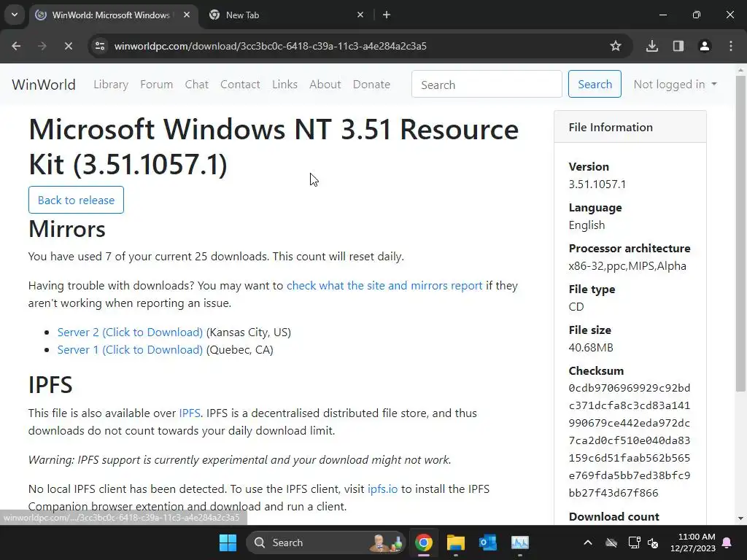
Task: Open File Explorer from the taskbar
Action: pos(456,542)
